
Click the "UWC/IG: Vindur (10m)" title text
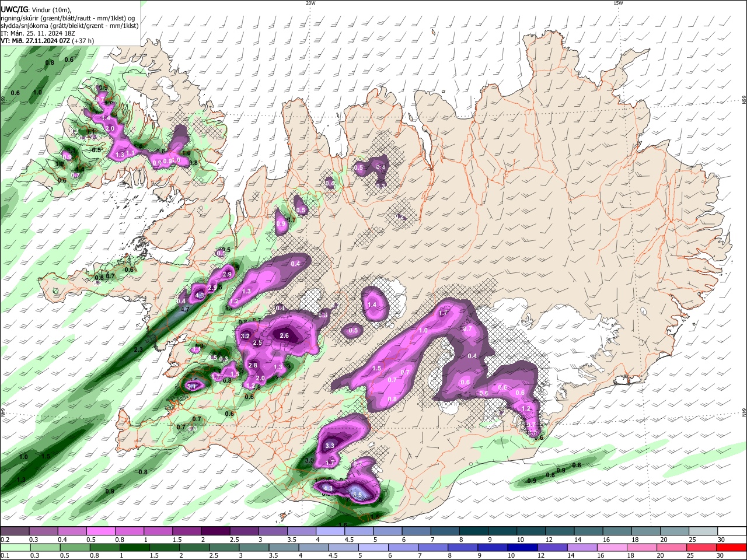point(36,9)
